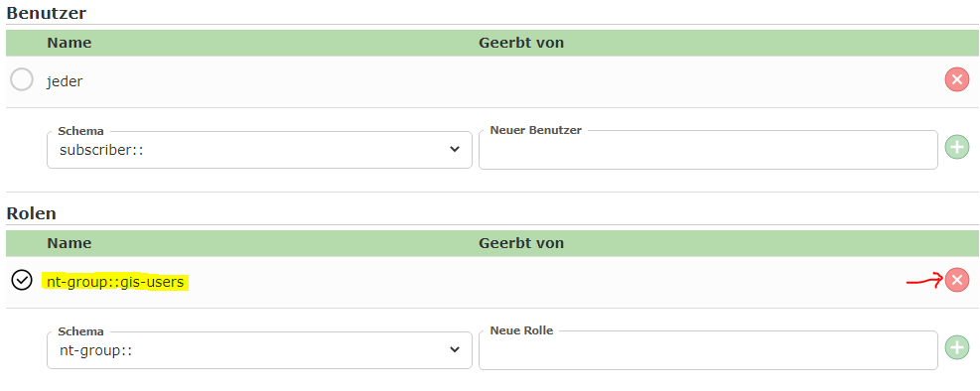Add new user with green plus icon
Screen dimensions: 980x391
956,148
